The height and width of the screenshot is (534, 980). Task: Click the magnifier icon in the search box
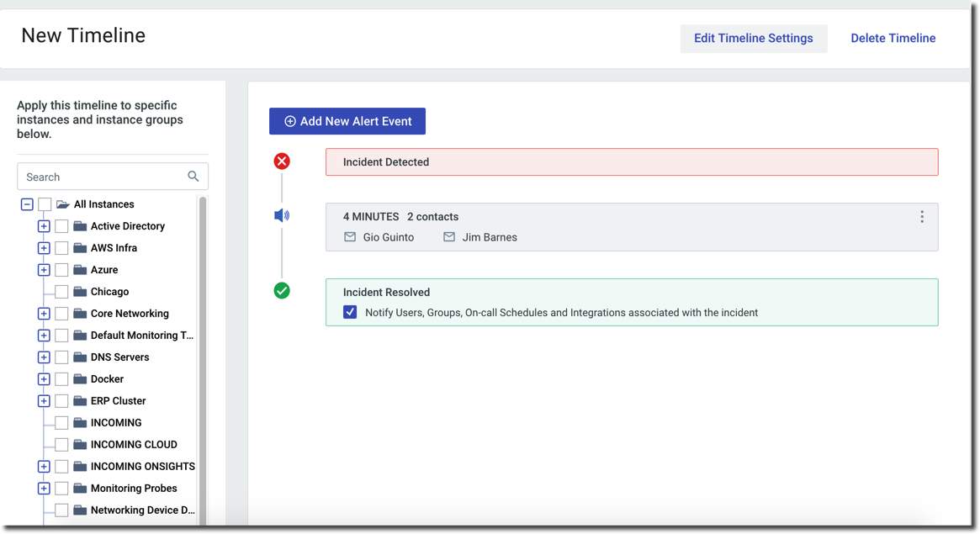click(193, 176)
